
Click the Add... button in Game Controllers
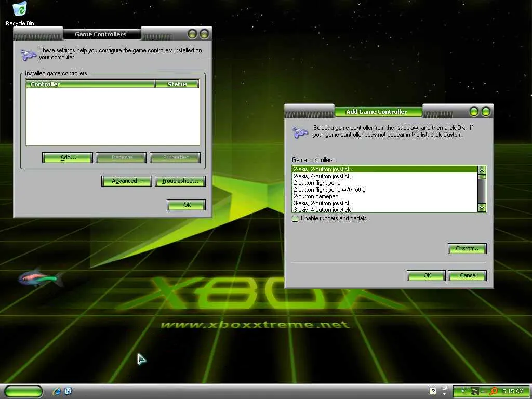pos(68,157)
